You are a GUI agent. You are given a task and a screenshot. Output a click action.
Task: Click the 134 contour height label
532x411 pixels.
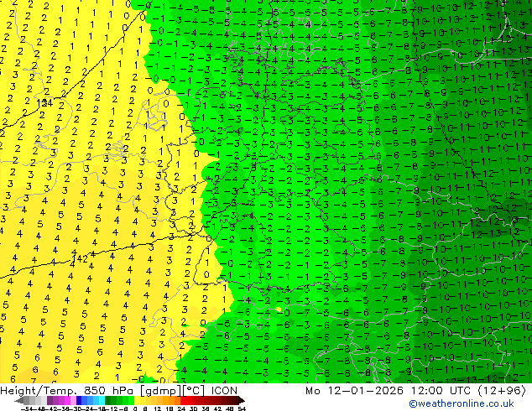(x=44, y=102)
